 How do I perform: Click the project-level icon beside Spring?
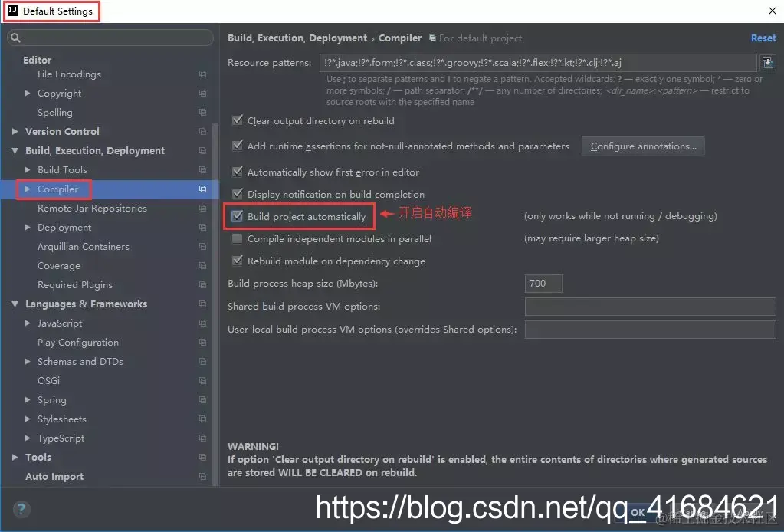(202, 400)
